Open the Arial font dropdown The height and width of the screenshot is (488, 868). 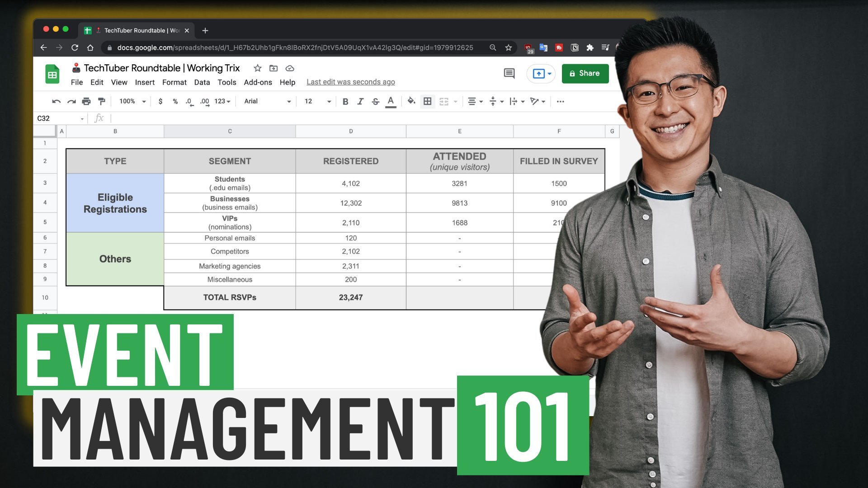point(267,102)
